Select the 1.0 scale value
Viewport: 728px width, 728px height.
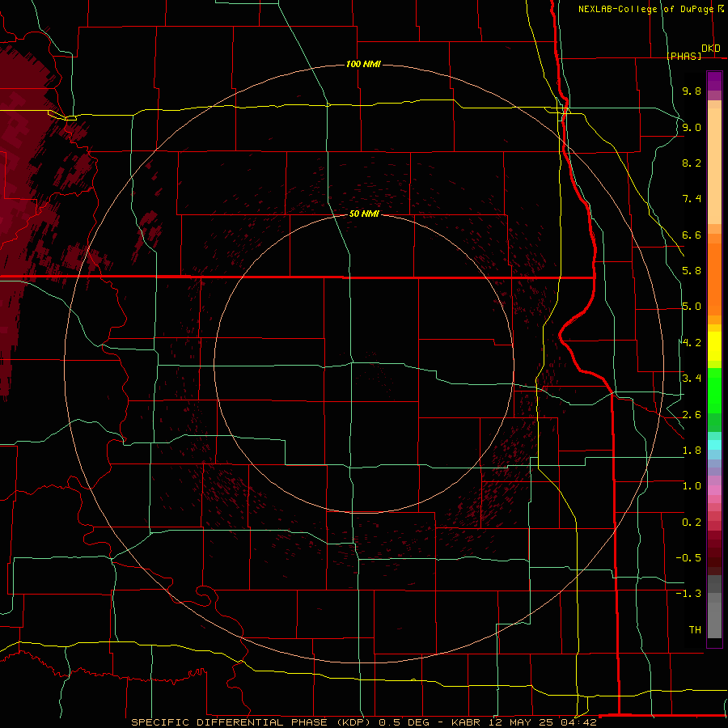(692, 486)
